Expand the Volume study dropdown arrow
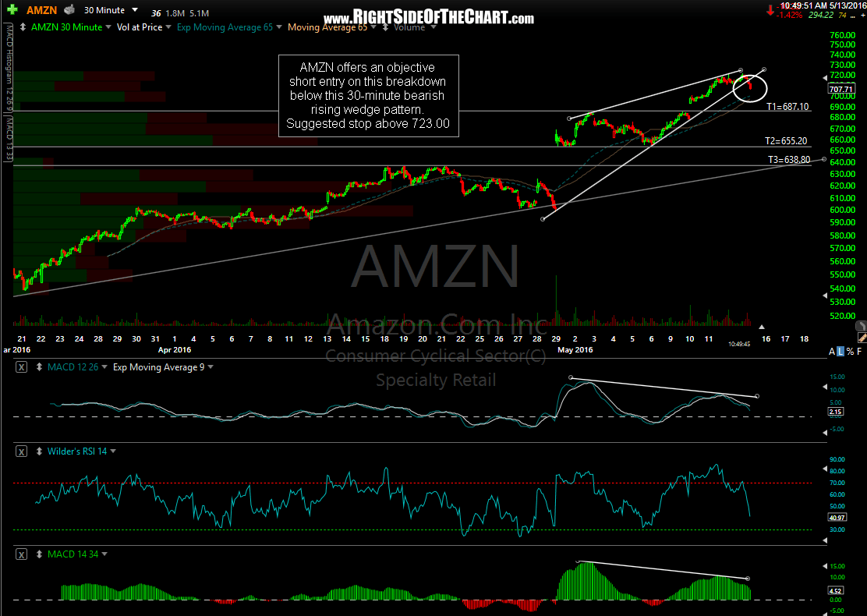The width and height of the screenshot is (867, 616). (433, 27)
